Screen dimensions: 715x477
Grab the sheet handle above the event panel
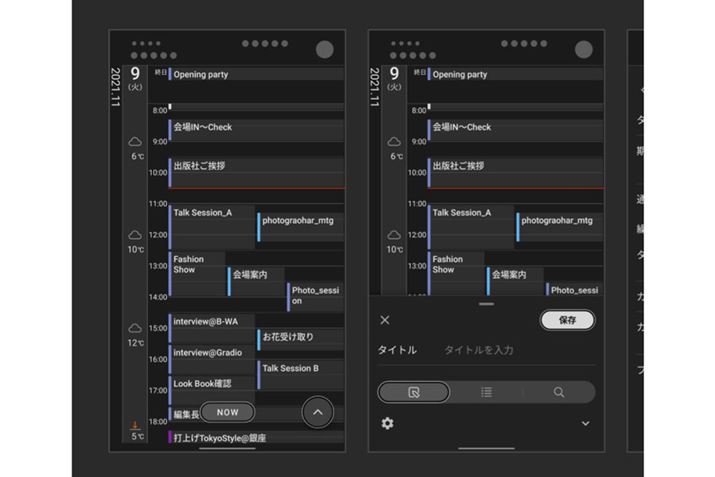point(487,304)
